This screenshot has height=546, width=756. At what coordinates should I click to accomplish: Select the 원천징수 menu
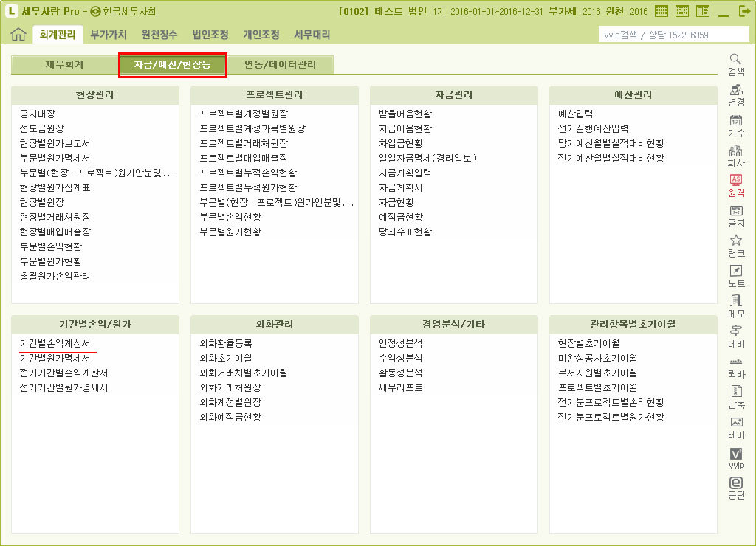tap(159, 35)
